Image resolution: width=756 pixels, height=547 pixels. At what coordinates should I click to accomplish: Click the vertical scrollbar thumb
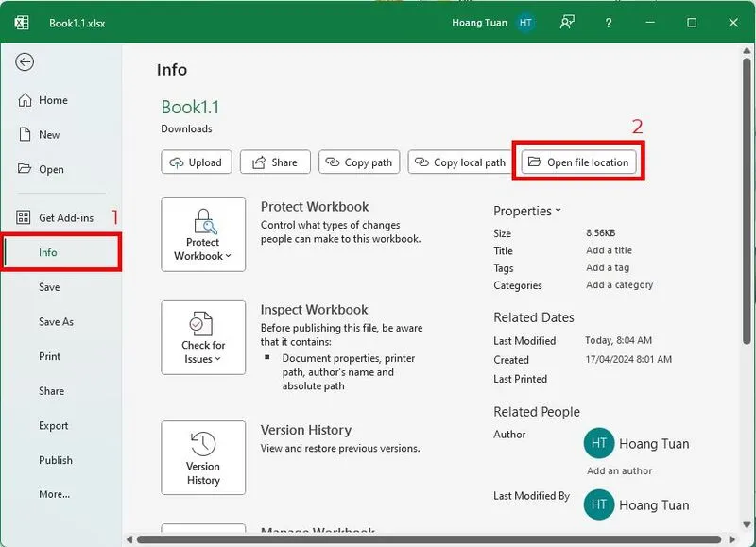747,199
